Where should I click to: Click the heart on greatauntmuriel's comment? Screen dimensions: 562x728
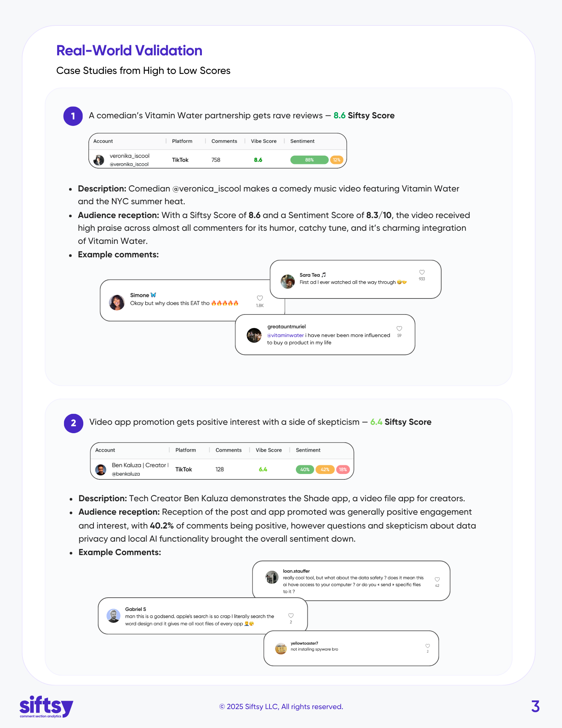(399, 329)
